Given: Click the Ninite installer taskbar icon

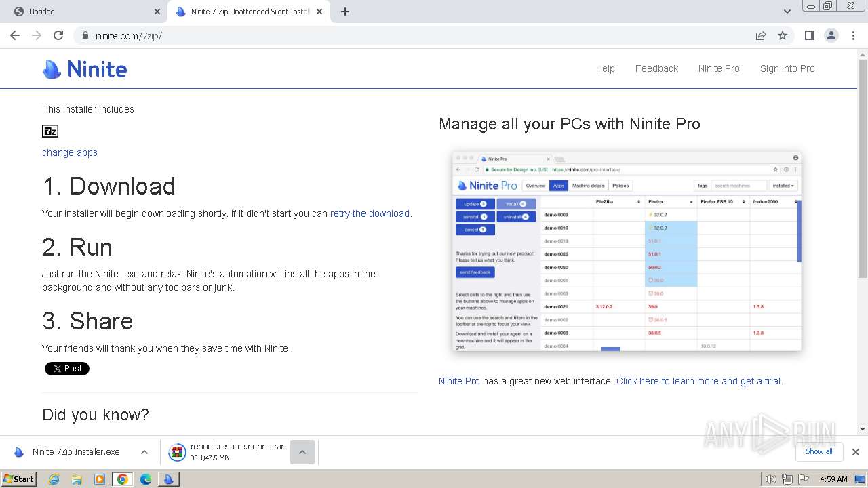Looking at the screenshot, I should 168,479.
